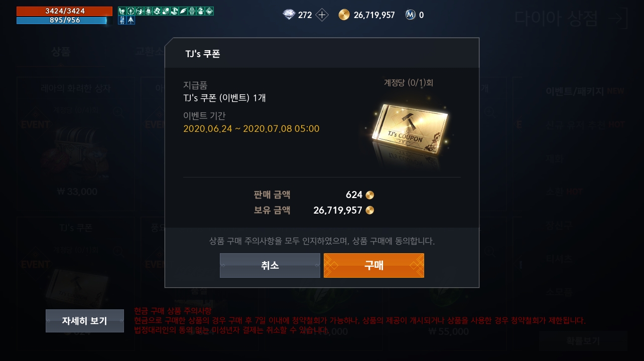644x361 pixels.
Task: Click coin icon beside 보유 금액 balance
Action: click(x=369, y=210)
